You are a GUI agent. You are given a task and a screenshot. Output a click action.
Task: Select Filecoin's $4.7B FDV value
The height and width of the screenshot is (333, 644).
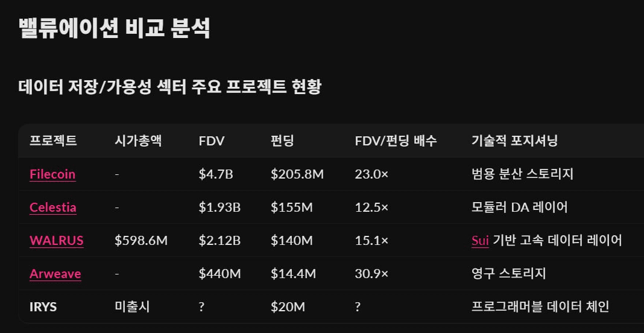216,174
